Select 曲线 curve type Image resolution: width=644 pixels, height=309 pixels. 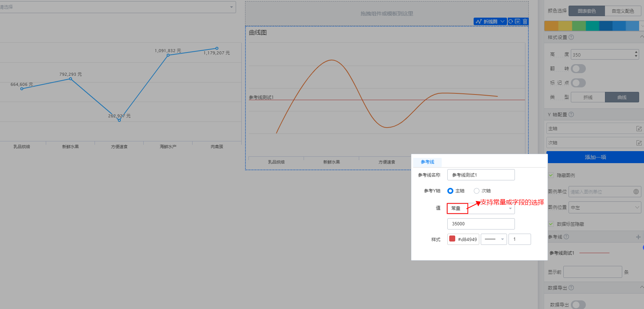coord(622,97)
